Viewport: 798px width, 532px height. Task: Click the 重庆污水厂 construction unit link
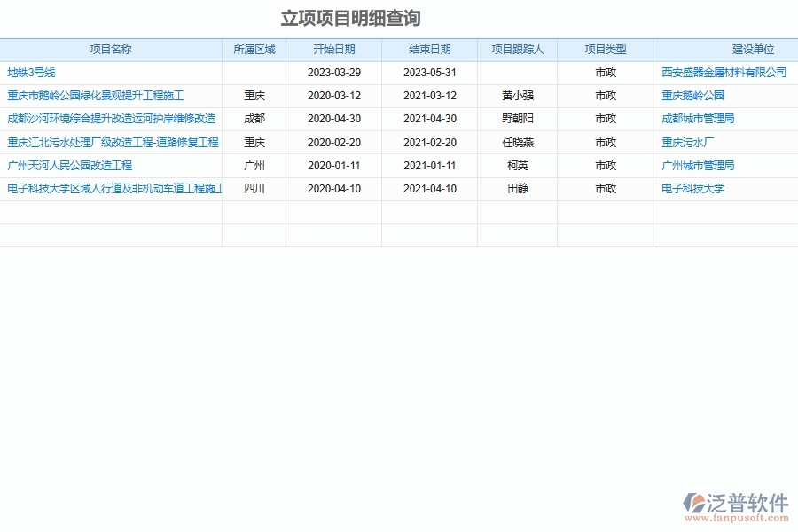coord(687,142)
